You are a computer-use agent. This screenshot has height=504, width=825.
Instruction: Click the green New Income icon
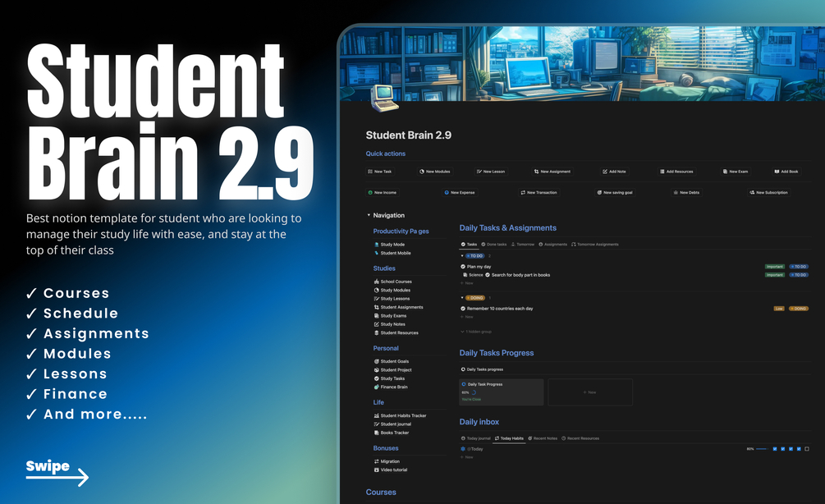point(370,193)
